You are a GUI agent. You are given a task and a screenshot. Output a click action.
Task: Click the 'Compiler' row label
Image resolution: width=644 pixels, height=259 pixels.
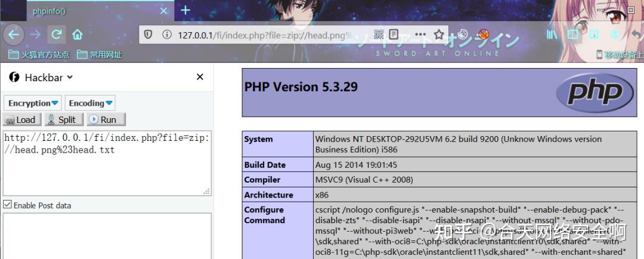point(262,180)
